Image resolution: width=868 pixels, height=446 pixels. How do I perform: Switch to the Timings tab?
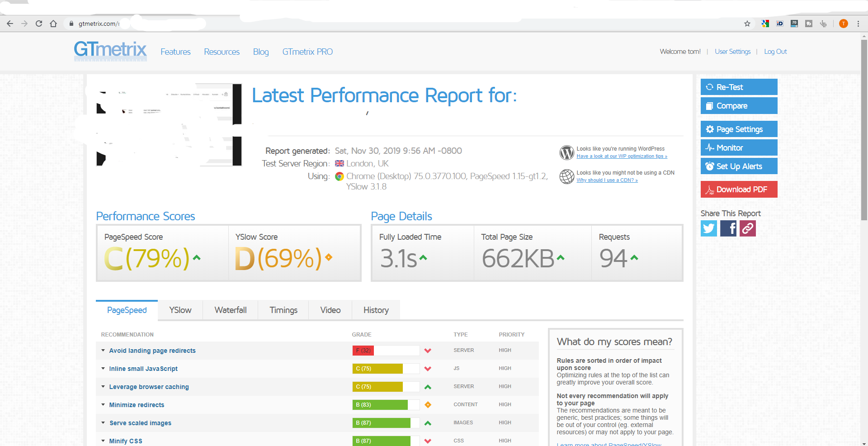coord(283,310)
